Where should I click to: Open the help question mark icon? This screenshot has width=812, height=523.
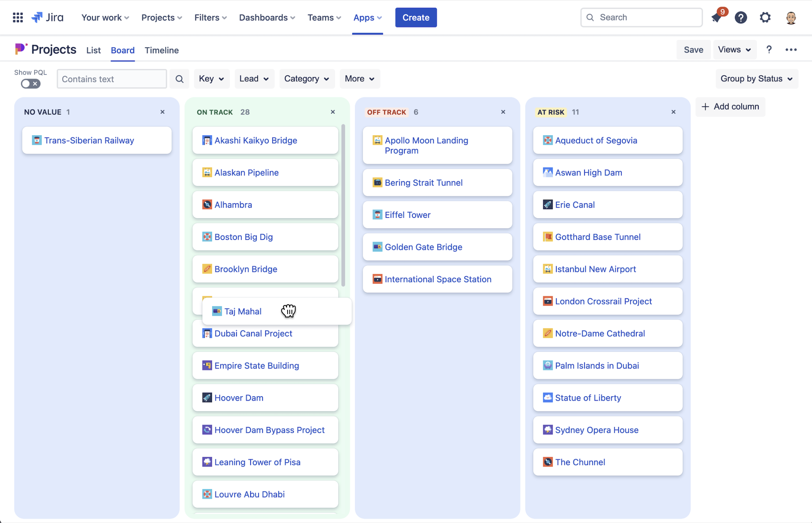(x=741, y=17)
